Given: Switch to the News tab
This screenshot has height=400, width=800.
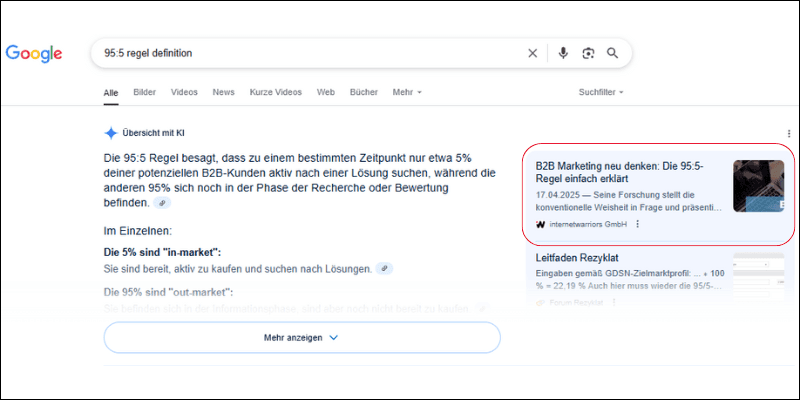Looking at the screenshot, I should click(x=223, y=92).
